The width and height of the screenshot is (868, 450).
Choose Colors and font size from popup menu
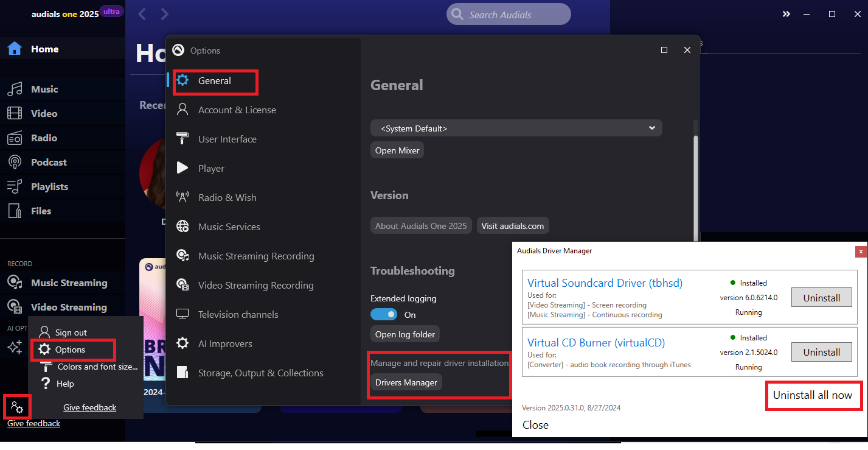(x=97, y=367)
